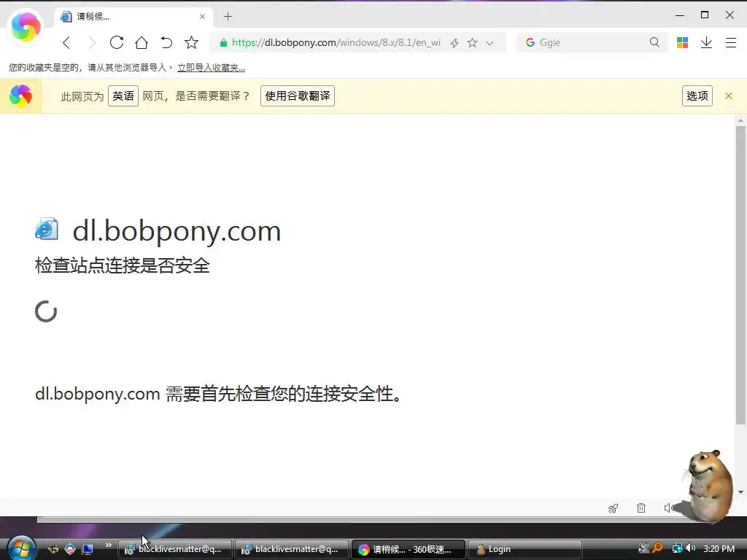This screenshot has height=560, width=747.
Task: Switch to 360极速 browser taskbar button
Action: coord(408,549)
